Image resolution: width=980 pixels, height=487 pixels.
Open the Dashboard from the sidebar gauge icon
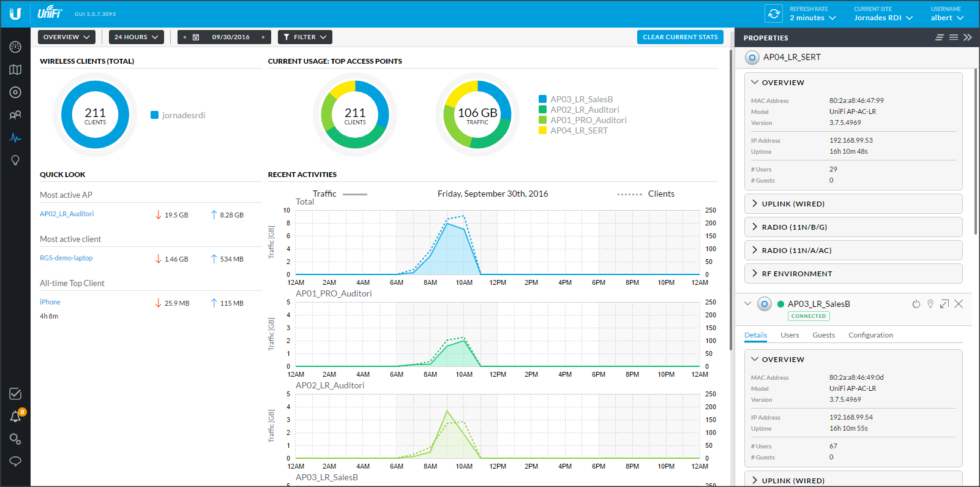[x=15, y=47]
